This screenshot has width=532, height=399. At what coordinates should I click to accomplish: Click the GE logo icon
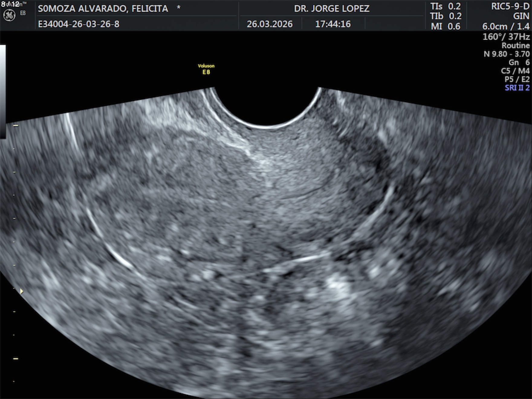[x=9, y=15]
